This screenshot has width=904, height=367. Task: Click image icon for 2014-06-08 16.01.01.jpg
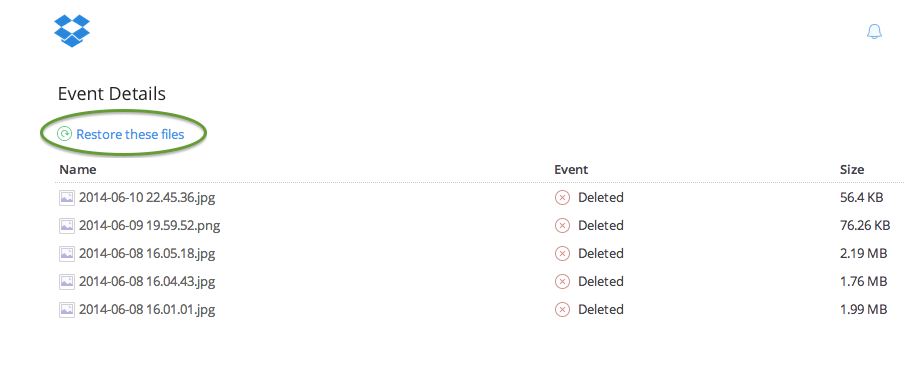tap(67, 309)
